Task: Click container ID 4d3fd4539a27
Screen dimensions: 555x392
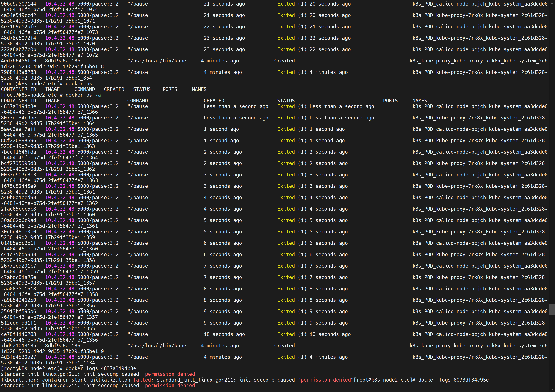Action: click(x=19, y=357)
